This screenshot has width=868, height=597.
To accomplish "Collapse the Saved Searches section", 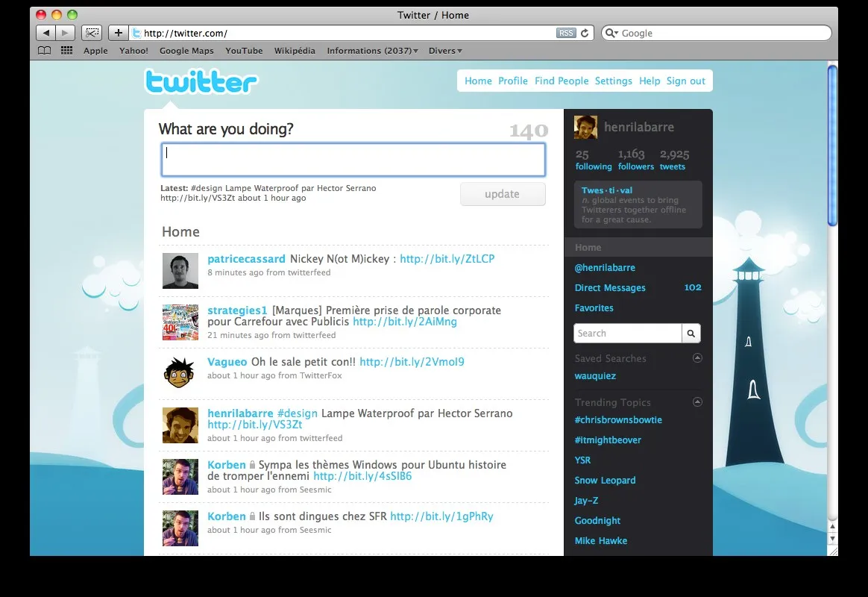I will (697, 357).
